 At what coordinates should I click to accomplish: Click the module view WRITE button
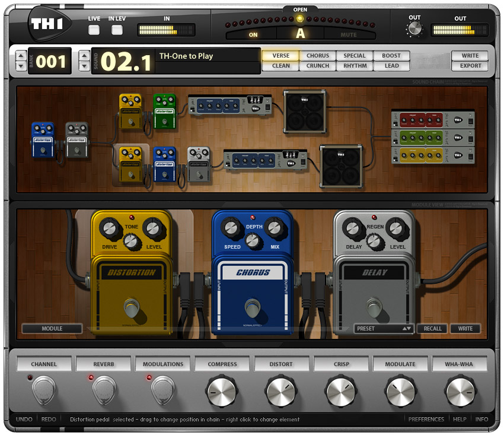click(465, 329)
